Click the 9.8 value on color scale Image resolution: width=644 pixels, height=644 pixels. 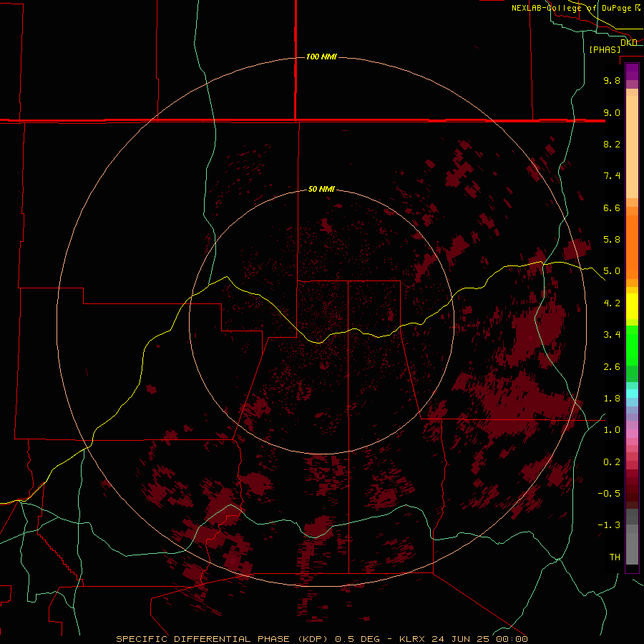pos(612,80)
